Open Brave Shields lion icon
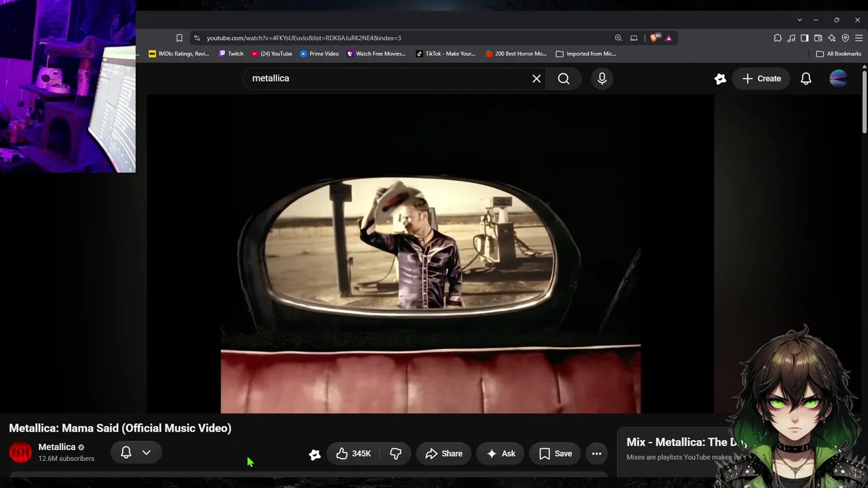The image size is (868, 488). pyautogui.click(x=654, y=38)
